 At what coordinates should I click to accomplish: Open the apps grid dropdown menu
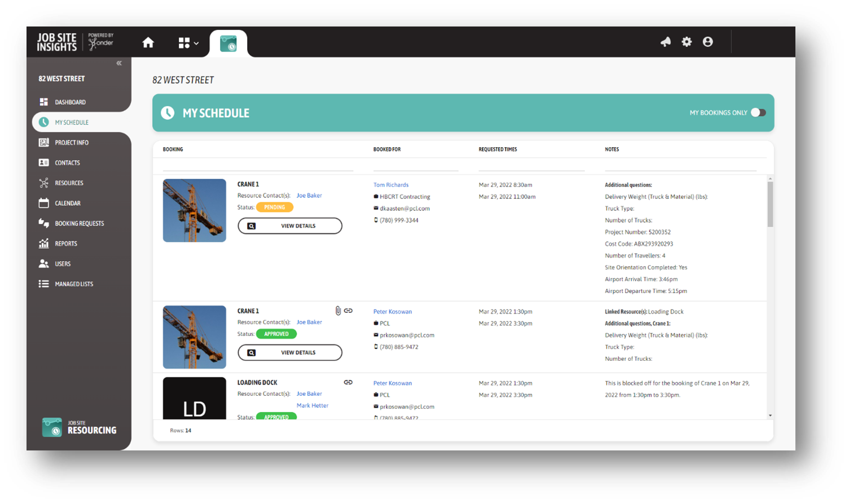point(188,43)
